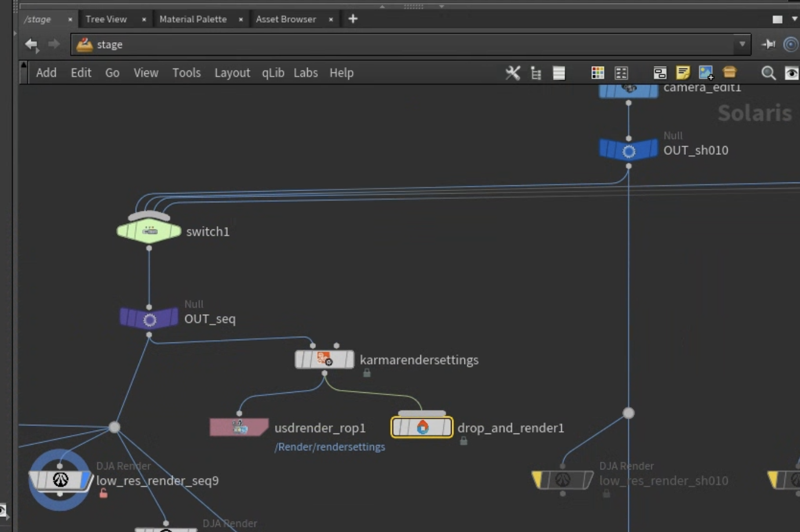Click the unlocked lock under low_res_render_seq9

[104, 493]
